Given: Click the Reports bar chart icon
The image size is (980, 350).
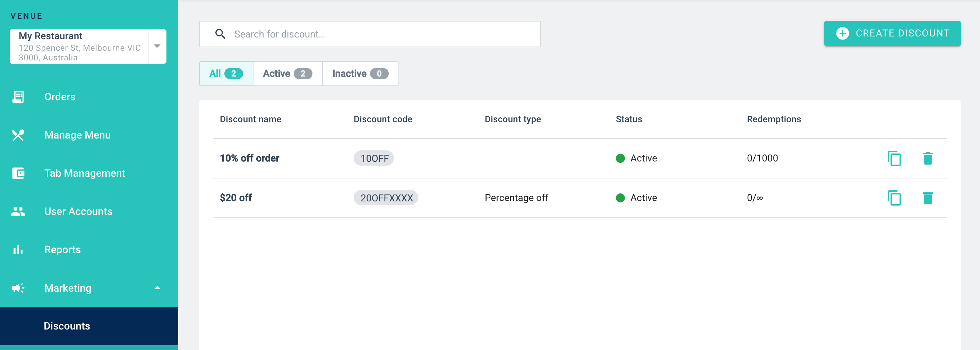Looking at the screenshot, I should click(x=18, y=250).
